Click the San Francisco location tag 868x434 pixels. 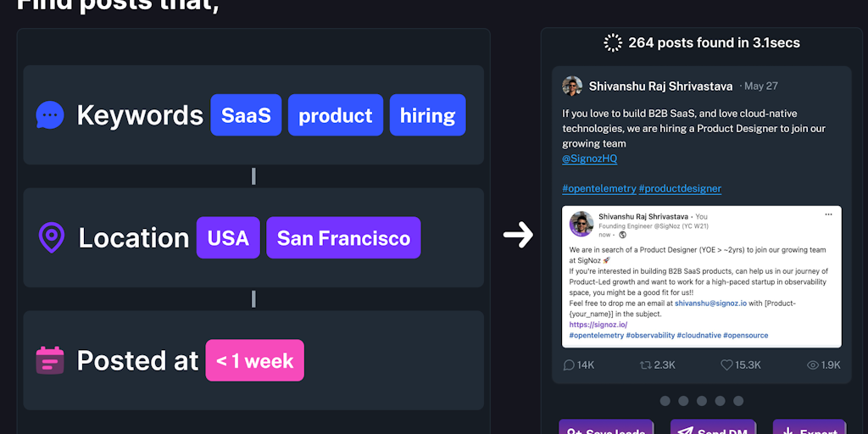click(x=343, y=238)
